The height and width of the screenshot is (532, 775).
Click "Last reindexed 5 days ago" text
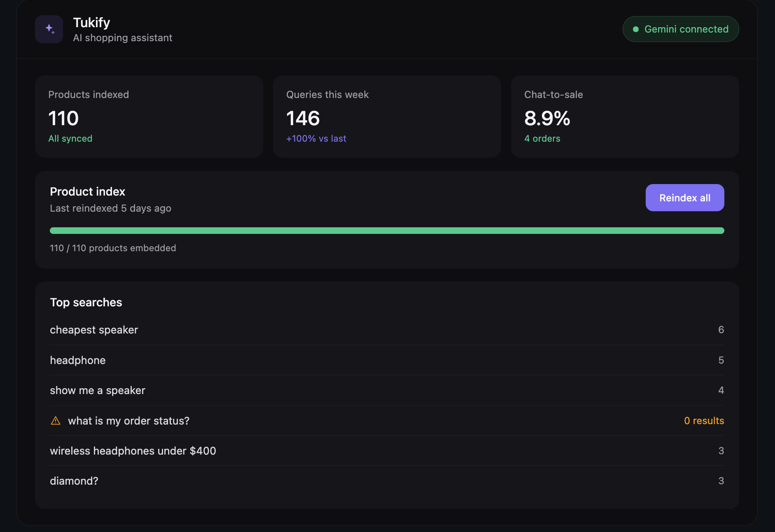point(110,208)
